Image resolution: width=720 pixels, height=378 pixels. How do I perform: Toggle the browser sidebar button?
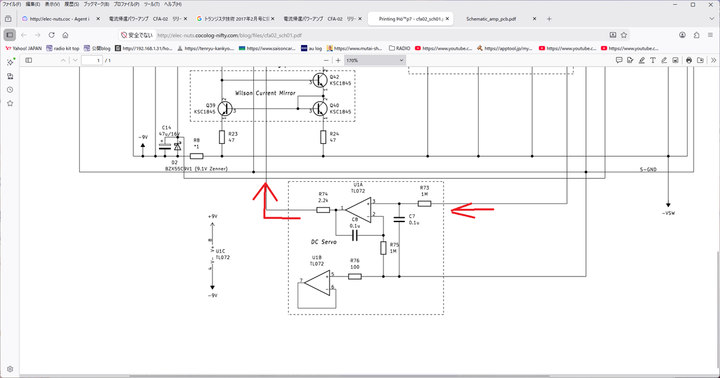10,35
